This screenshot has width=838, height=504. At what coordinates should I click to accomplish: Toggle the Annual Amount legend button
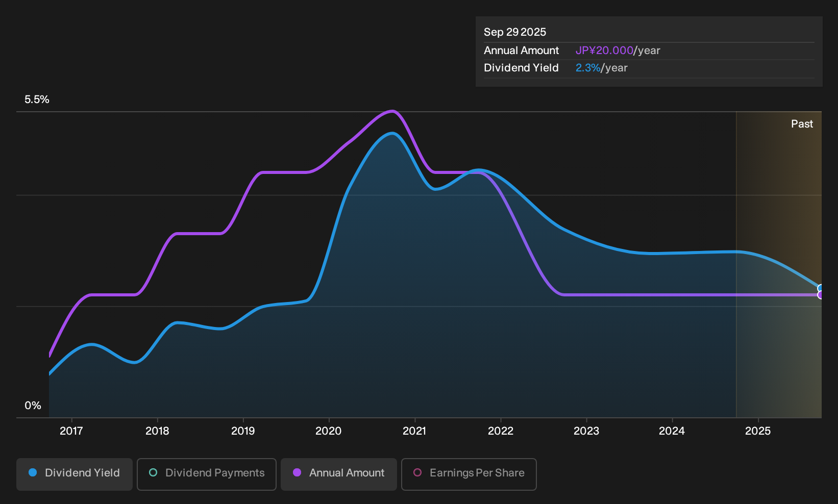click(x=339, y=474)
